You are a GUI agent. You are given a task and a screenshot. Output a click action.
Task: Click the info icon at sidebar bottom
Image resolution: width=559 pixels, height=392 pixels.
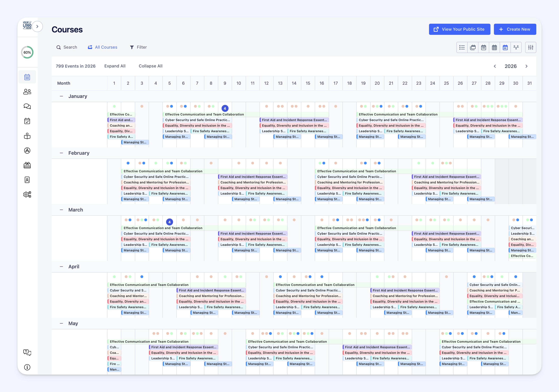(27, 367)
